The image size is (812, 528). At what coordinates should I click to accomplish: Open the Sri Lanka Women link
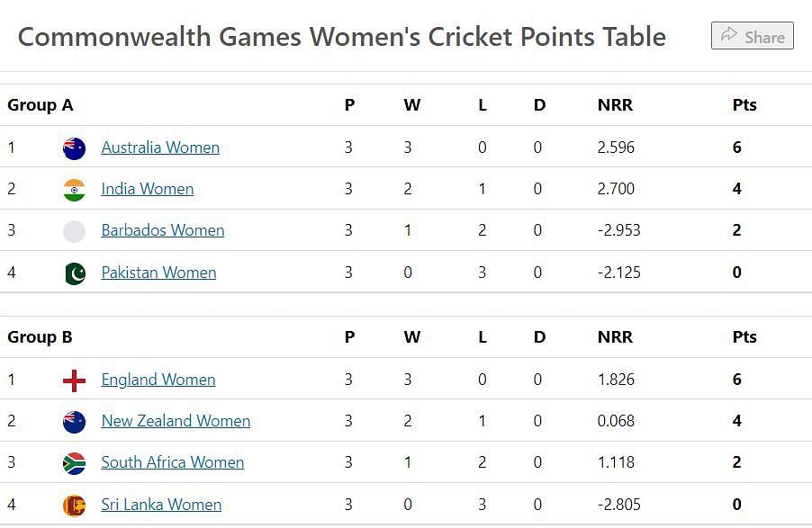(x=161, y=505)
